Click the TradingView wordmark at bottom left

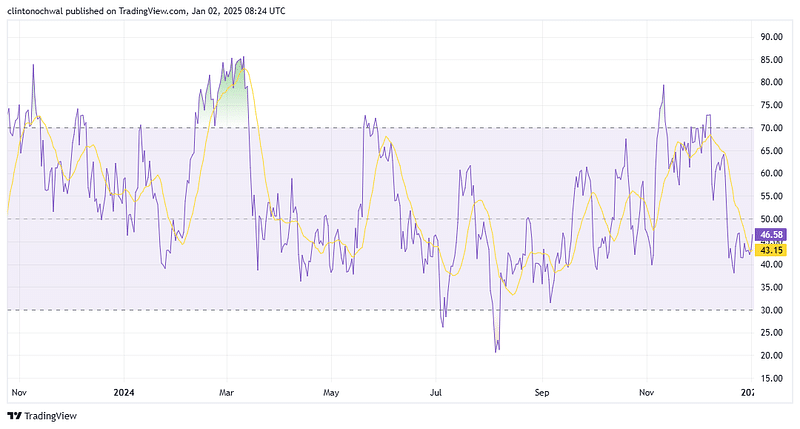pyautogui.click(x=50, y=415)
